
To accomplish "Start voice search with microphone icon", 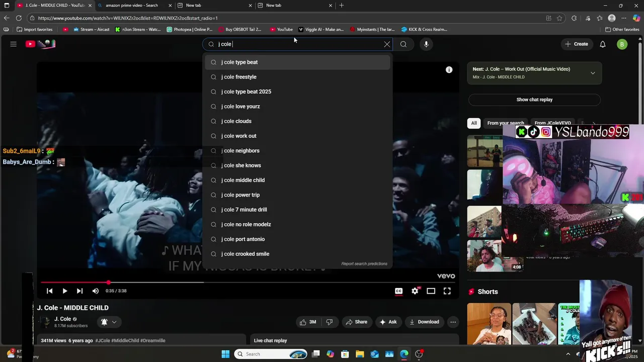I will [x=426, y=44].
